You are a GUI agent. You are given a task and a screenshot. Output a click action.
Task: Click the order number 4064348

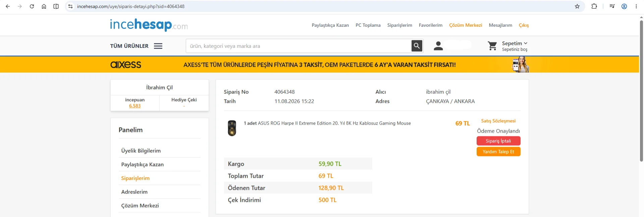point(284,92)
